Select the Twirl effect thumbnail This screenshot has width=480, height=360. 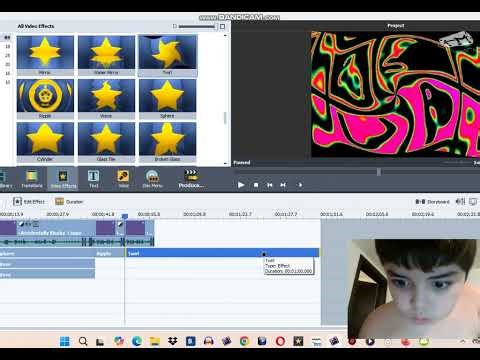(168, 56)
